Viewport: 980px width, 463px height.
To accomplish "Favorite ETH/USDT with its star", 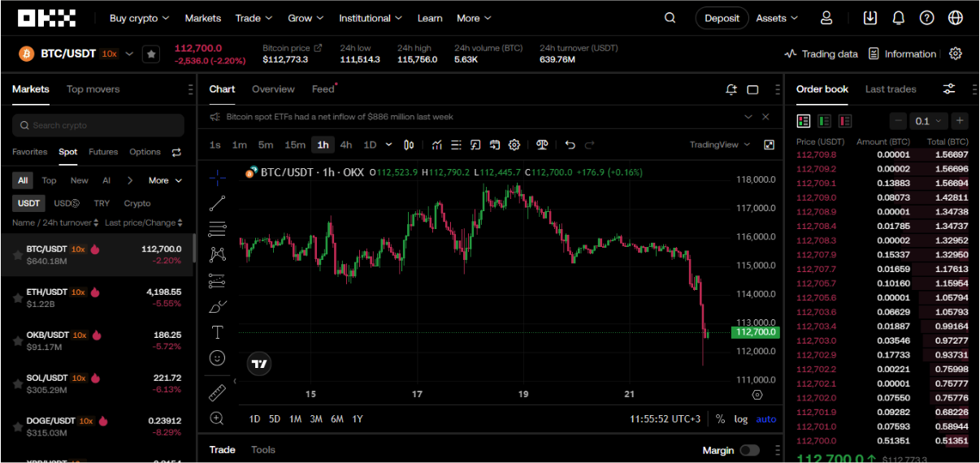I will coord(17,298).
